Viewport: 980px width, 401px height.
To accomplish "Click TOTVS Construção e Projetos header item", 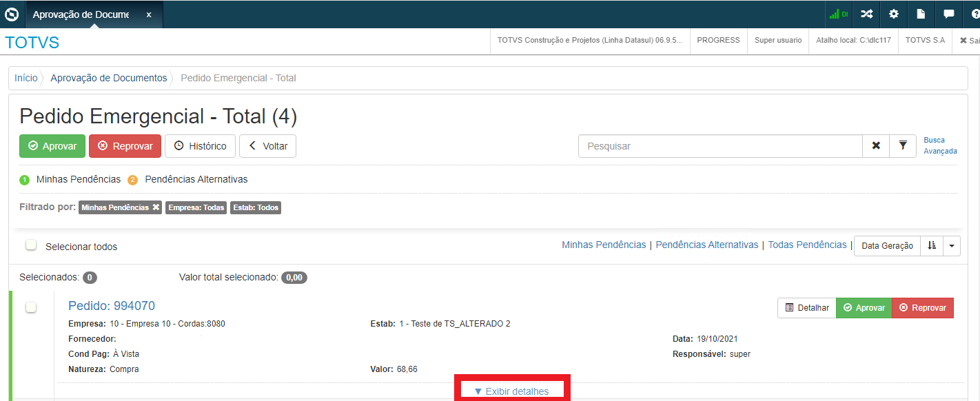I will (x=590, y=40).
